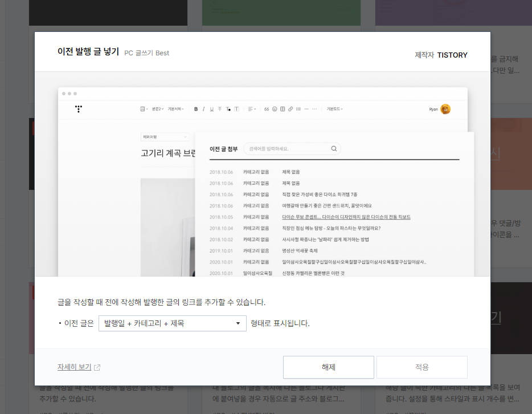
Task: Click the post title 고기리 계곡 브런 in preview
Action: [168, 153]
